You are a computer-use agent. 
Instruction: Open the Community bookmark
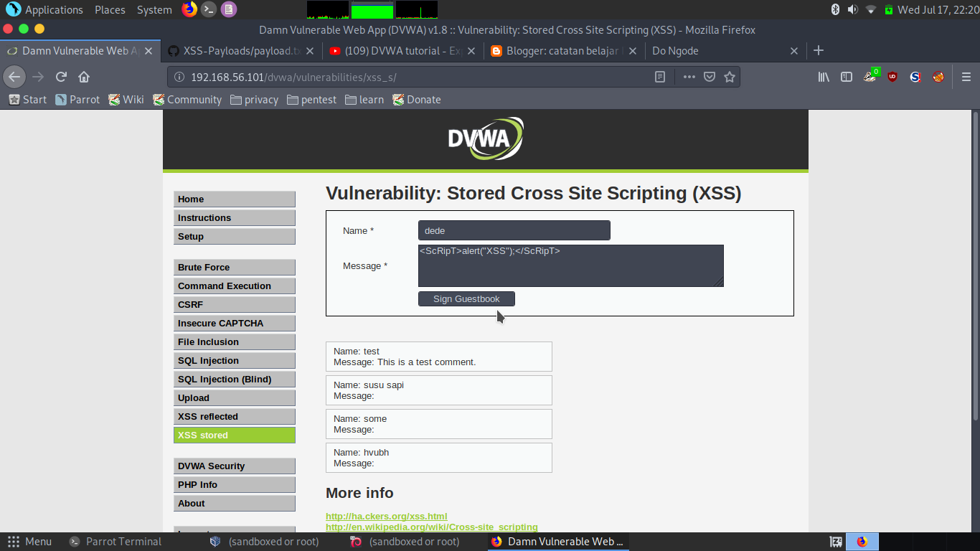[187, 100]
